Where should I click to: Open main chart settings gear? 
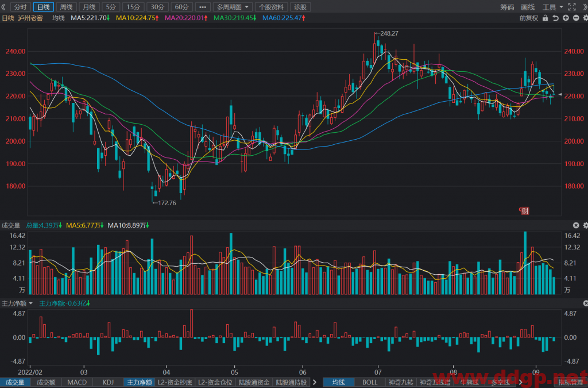click(585, 18)
